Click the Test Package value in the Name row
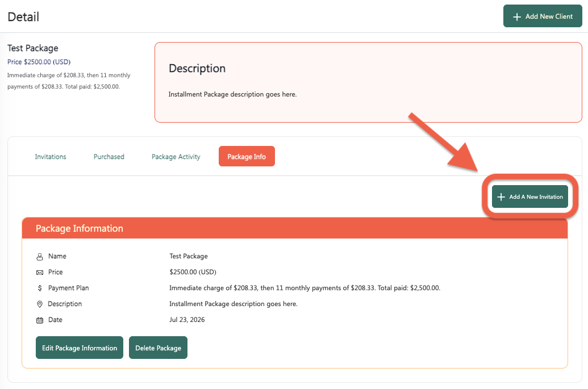 (x=189, y=256)
